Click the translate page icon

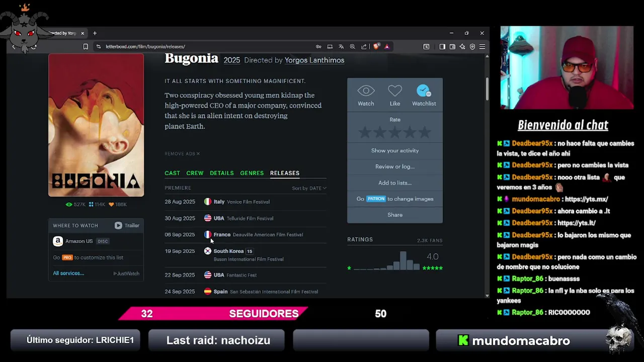[x=341, y=47]
